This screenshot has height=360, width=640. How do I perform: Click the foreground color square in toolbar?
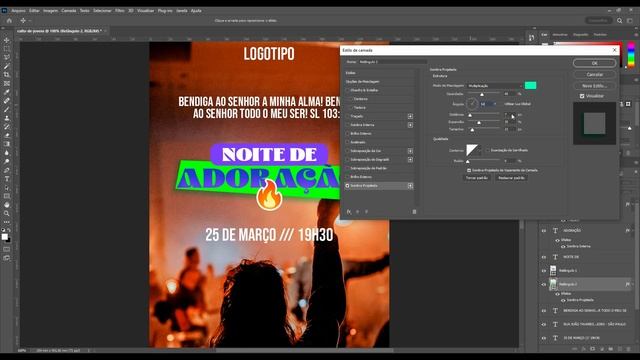pos(4,237)
